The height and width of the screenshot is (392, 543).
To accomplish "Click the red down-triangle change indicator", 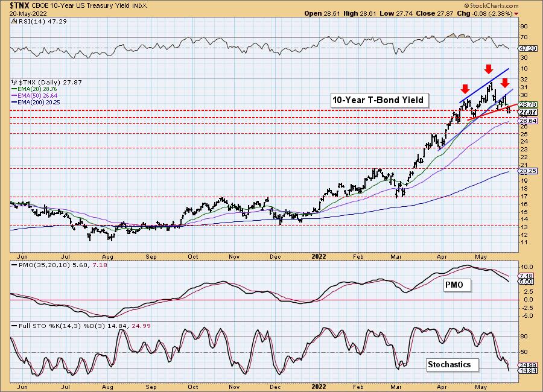I will (516, 14).
